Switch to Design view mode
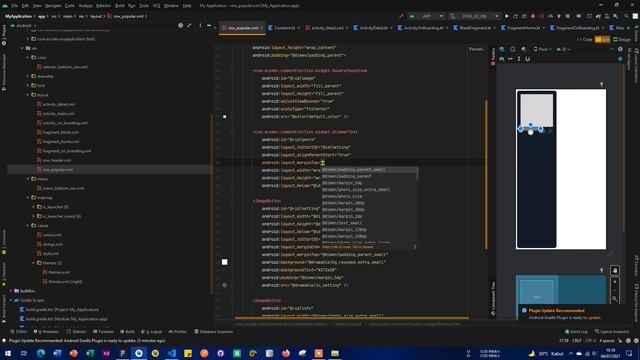 click(x=622, y=40)
